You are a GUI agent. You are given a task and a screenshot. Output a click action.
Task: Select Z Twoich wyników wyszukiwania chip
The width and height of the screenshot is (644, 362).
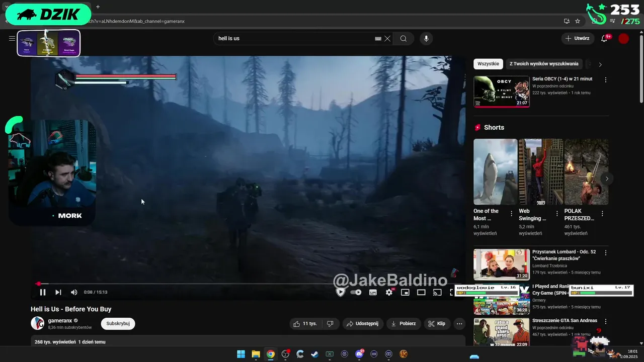tap(544, 64)
